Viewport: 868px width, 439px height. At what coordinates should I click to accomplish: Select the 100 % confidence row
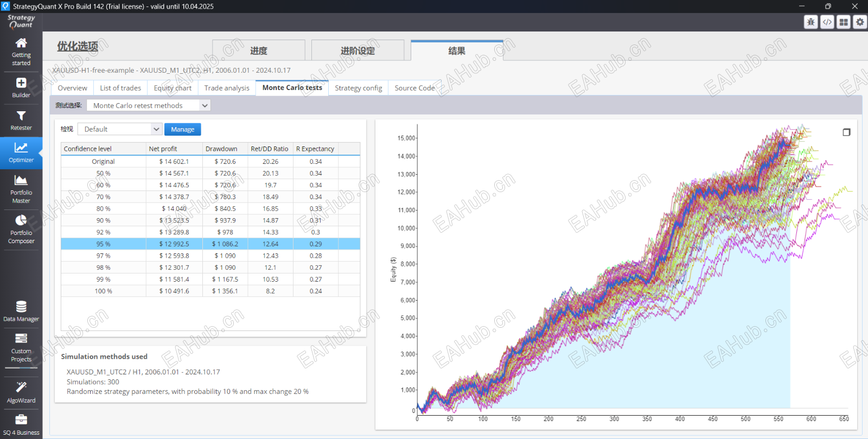(210, 291)
